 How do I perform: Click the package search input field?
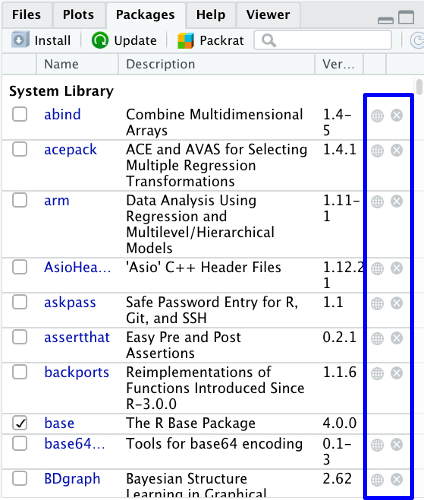pos(323,40)
